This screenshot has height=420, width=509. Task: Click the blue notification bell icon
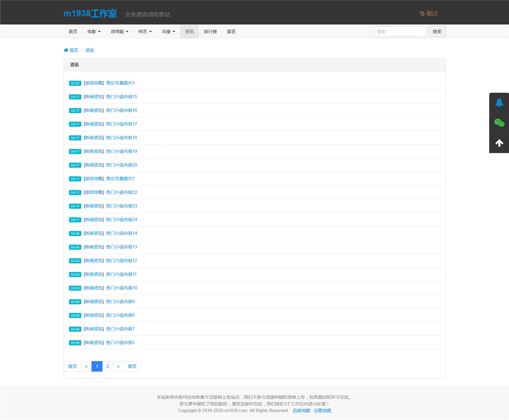tap(499, 103)
